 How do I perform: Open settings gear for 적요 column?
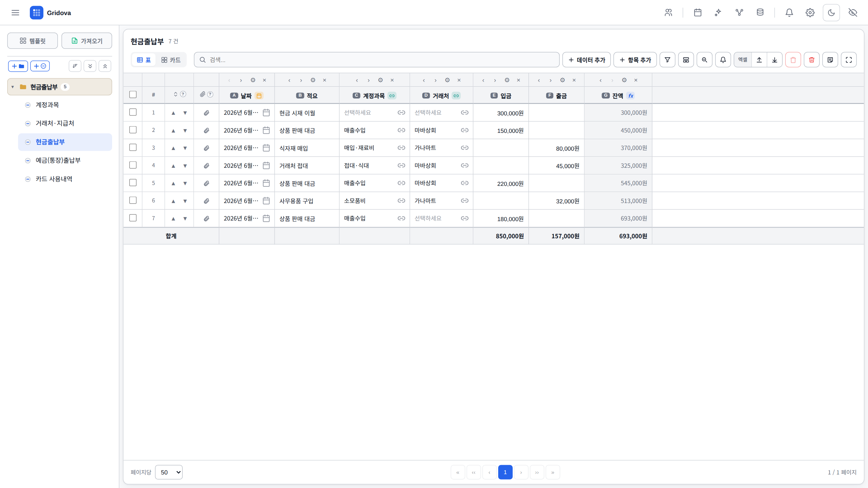coord(313,80)
